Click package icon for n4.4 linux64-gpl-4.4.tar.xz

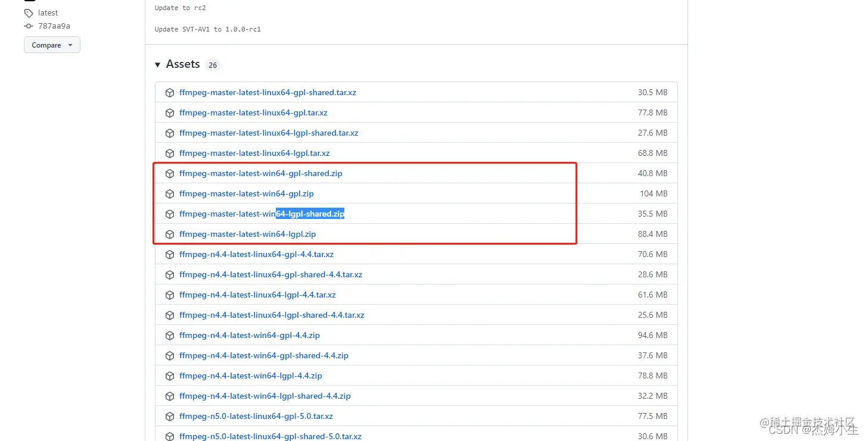[170, 255]
